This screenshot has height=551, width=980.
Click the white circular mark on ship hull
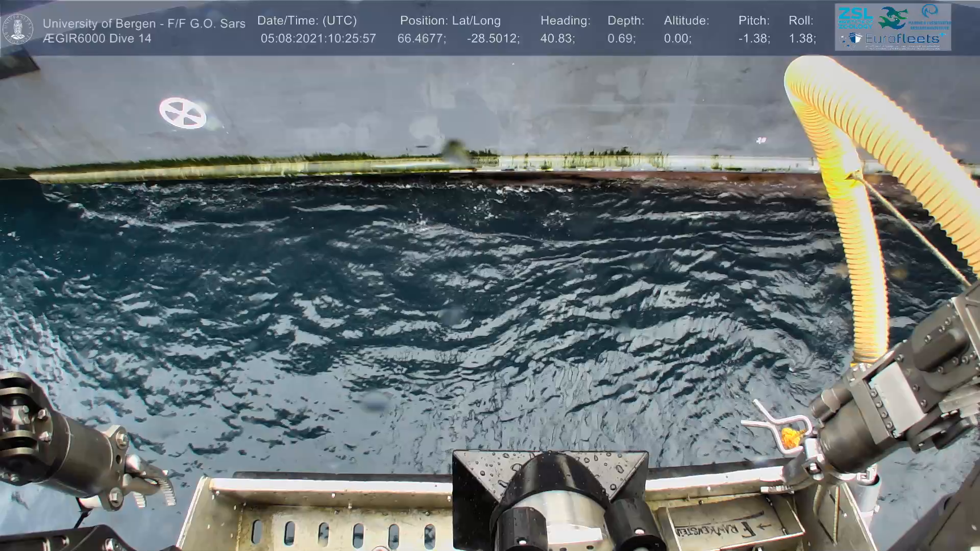pos(183,113)
